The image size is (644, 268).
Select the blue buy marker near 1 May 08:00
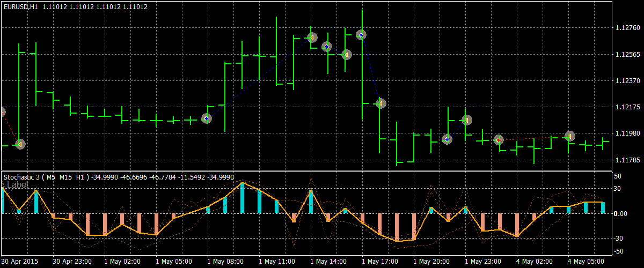pyautogui.click(x=207, y=118)
